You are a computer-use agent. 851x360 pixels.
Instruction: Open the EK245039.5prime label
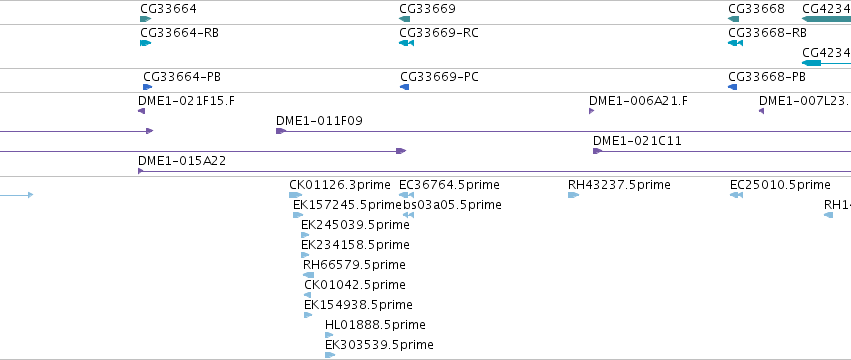click(355, 225)
